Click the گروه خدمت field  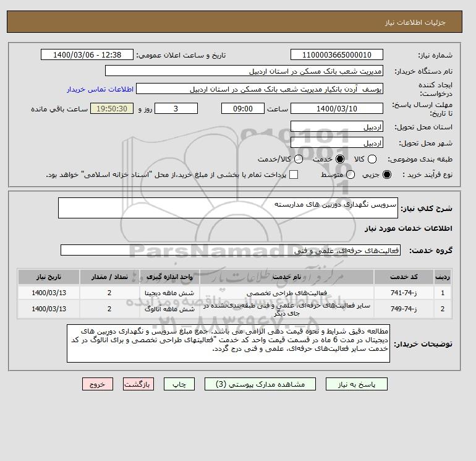[x=231, y=250]
